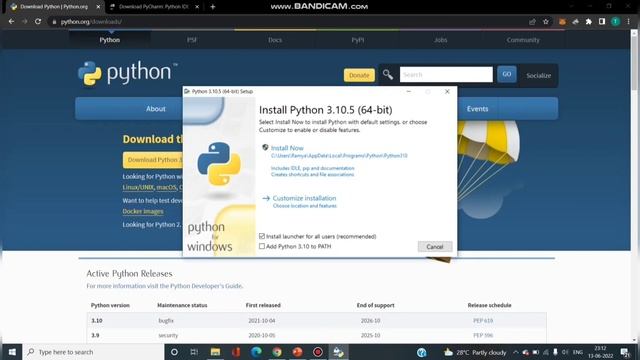Open the notification center icon
This screenshot has width=640, height=360.
pyautogui.click(x=624, y=352)
